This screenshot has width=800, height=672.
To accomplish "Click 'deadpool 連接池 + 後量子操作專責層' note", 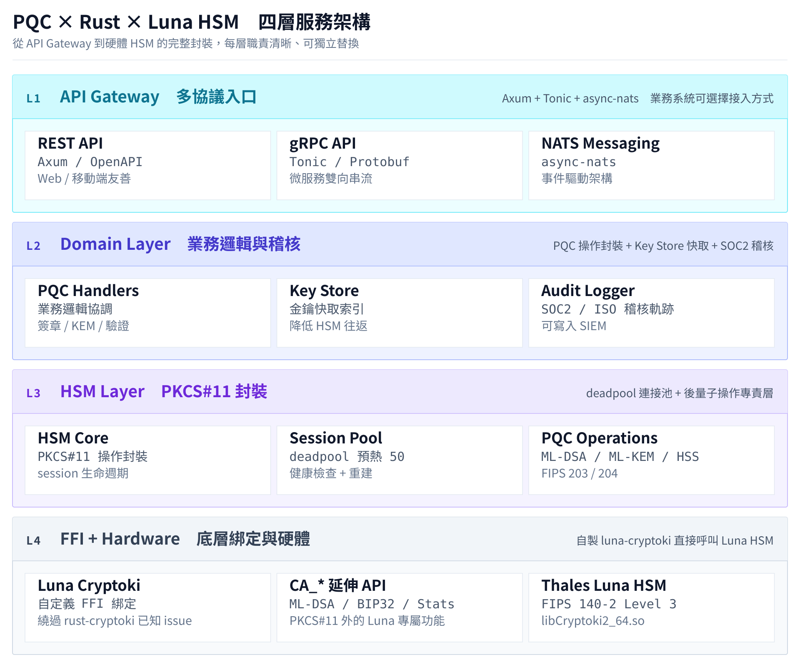I will pyautogui.click(x=680, y=393).
